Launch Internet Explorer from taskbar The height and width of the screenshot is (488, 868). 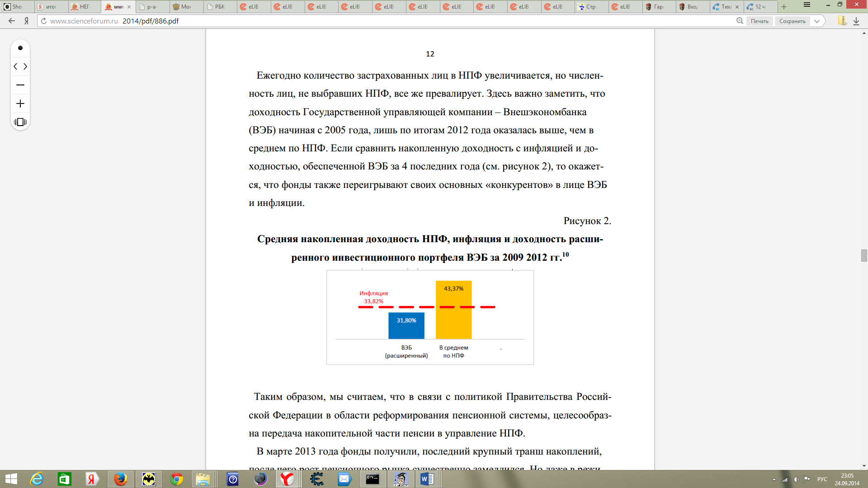(37, 479)
